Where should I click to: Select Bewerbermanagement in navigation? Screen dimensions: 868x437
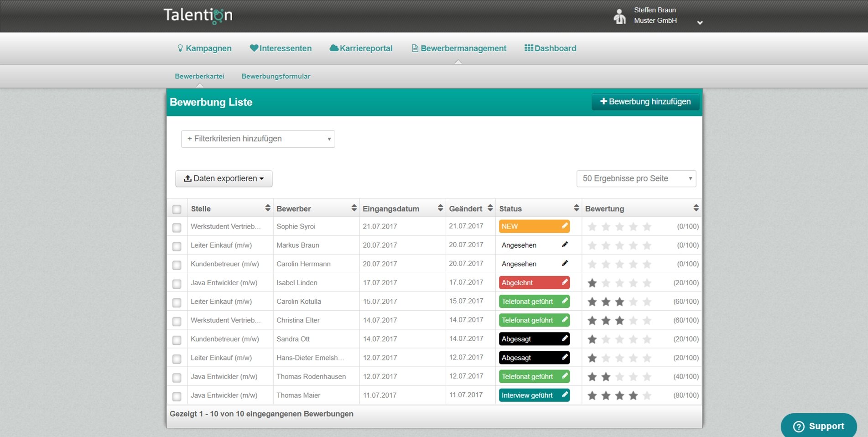click(x=459, y=48)
